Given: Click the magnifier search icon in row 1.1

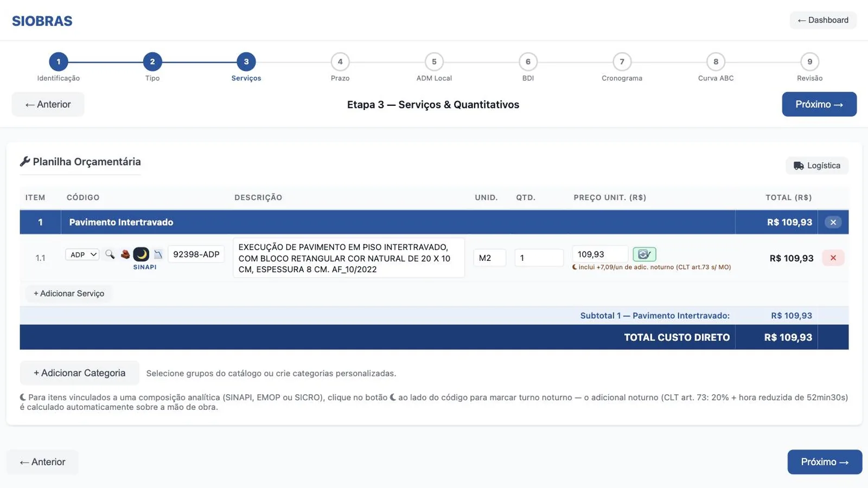Looking at the screenshot, I should [110, 254].
